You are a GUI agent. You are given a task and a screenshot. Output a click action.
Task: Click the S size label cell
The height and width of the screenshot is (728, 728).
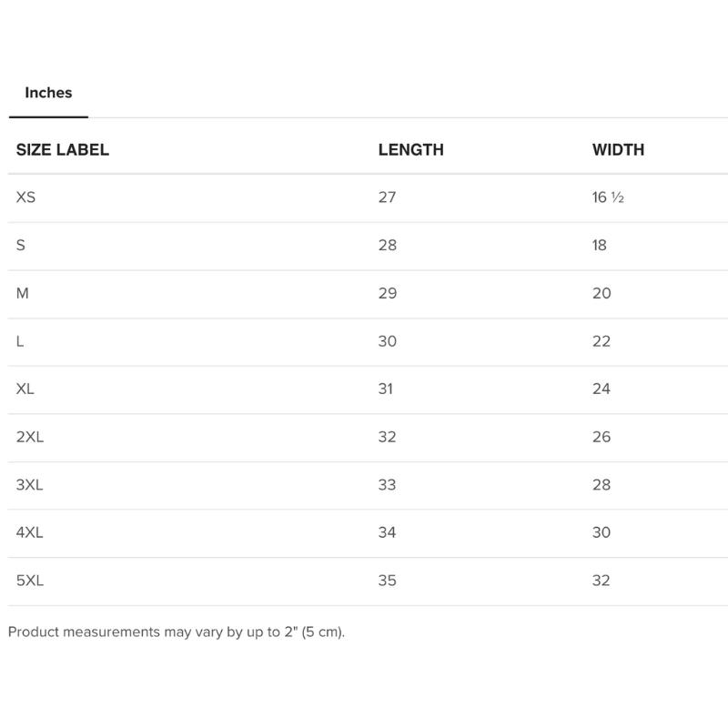tap(21, 246)
